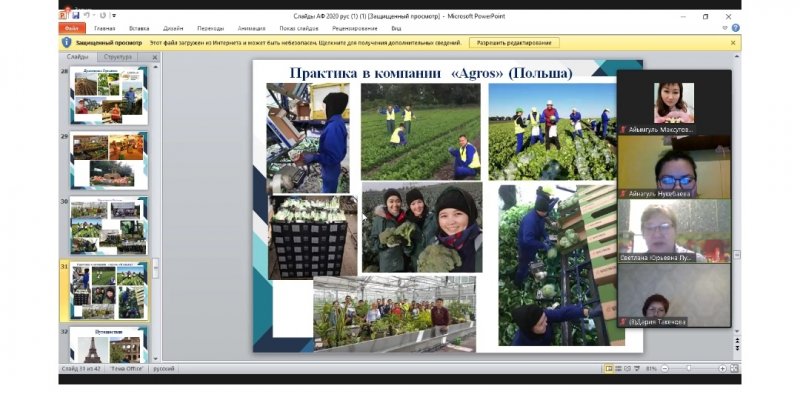This screenshot has height=400, width=800.
Task: Switch to the Рецензирование ribbon tab
Action: pyautogui.click(x=355, y=29)
